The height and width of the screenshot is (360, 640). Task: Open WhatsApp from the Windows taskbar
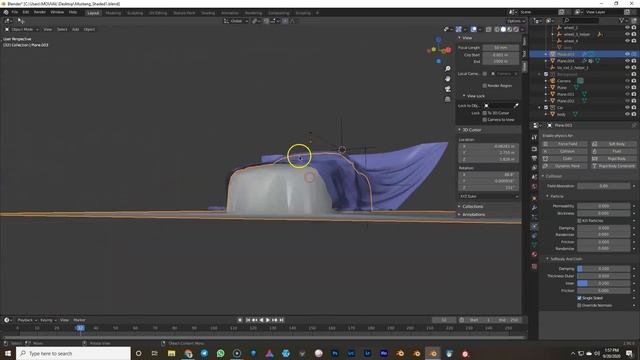(220, 353)
